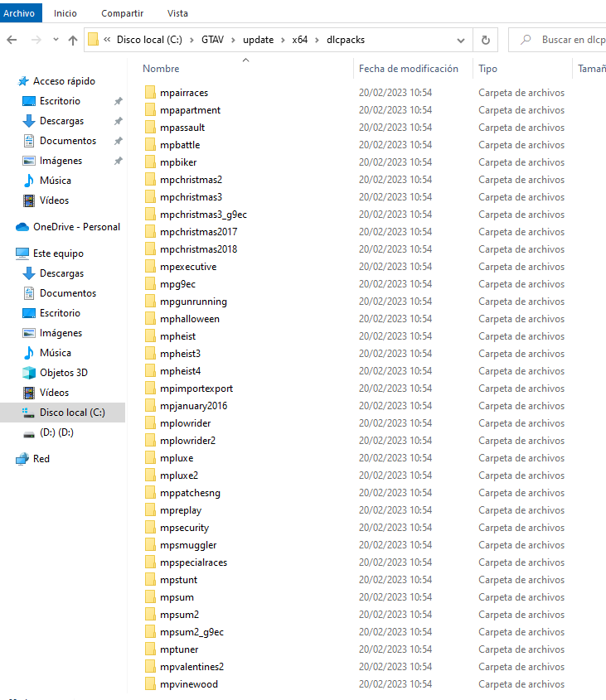Select the mpchristmas3_g9ec folder icon
The height and width of the screenshot is (700, 606).
click(x=150, y=215)
